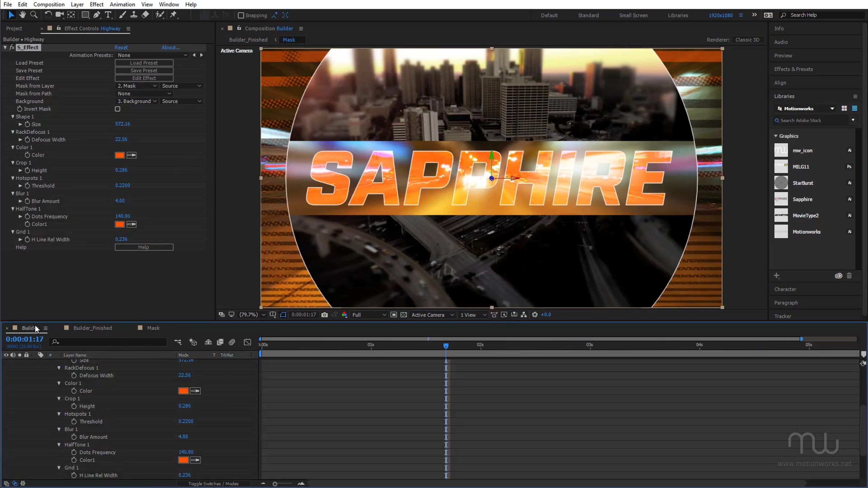
Task: Switch to the Mask timeline tab
Action: tap(153, 328)
